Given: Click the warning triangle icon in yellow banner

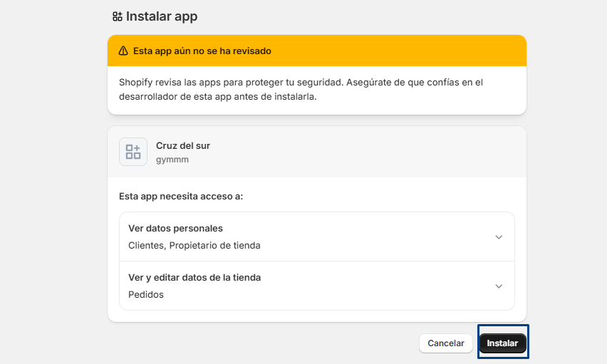Looking at the screenshot, I should (123, 51).
